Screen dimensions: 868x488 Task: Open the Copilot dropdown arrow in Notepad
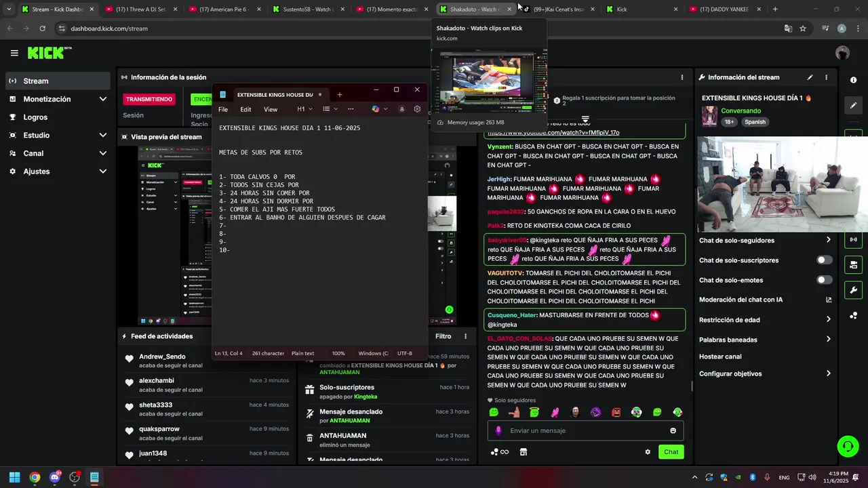coord(386,109)
